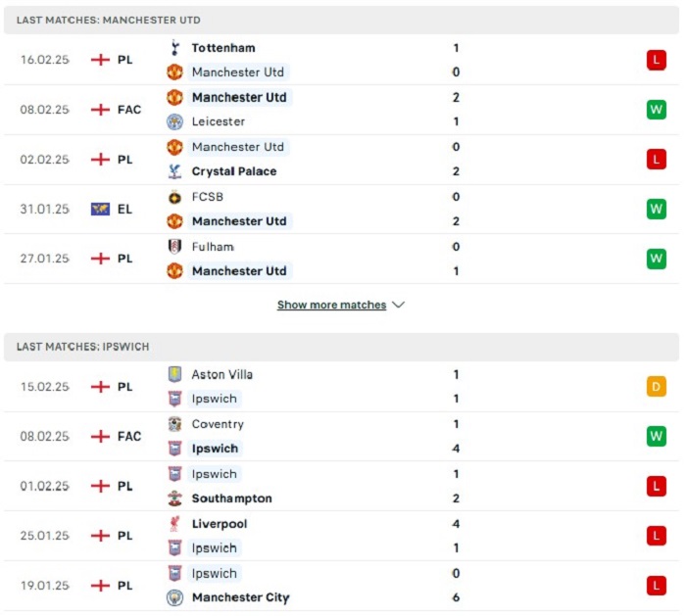The width and height of the screenshot is (686, 616).
Task: Click the Europa League flag icon
Action: [x=100, y=210]
